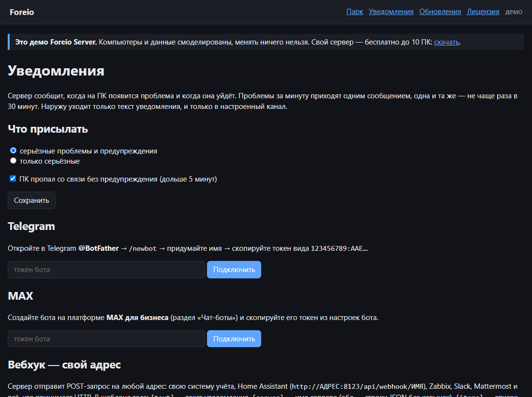The height and width of the screenshot is (397, 532).
Task: Click the /newbot command text
Action: (143, 248)
